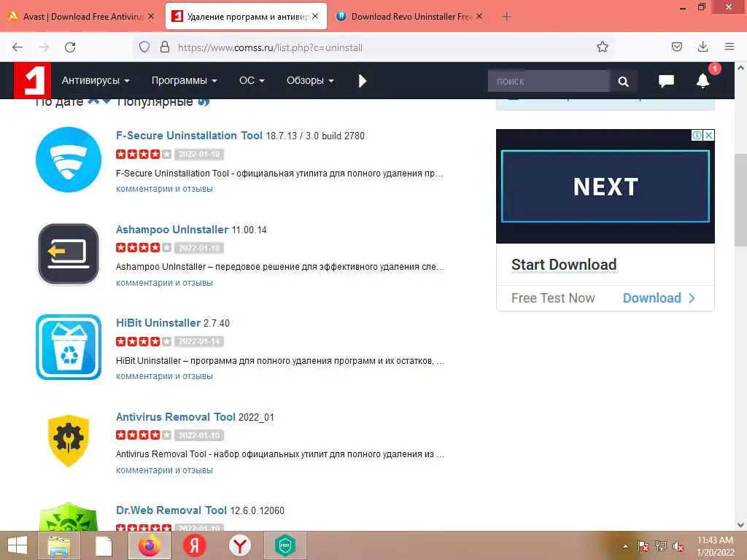Click the scrollbar down arrow
Screen dimensions: 747x560
pyautogui.click(x=740, y=525)
